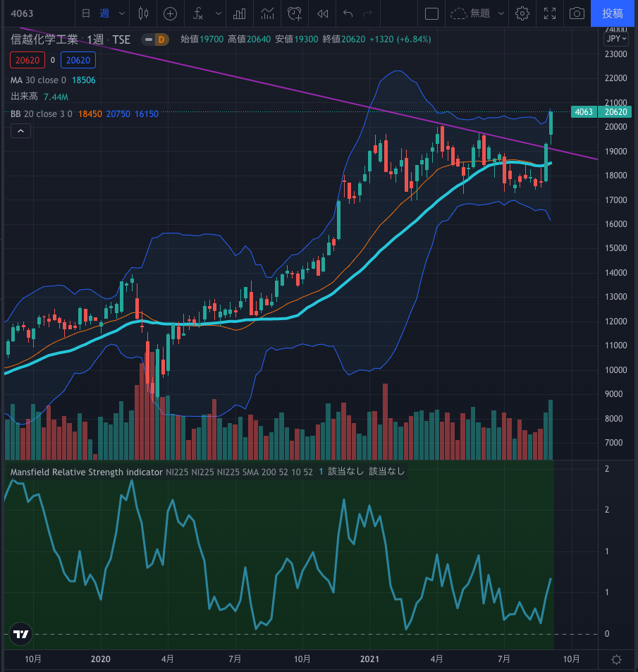Redo the chart action

point(367,13)
